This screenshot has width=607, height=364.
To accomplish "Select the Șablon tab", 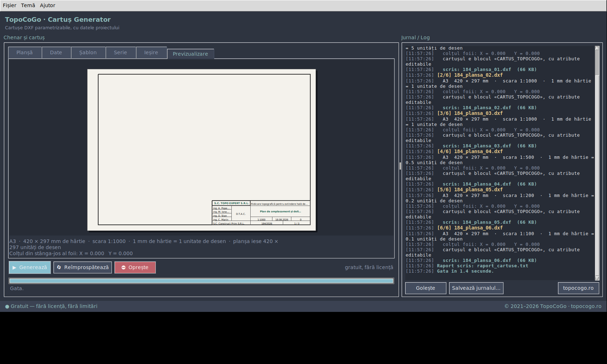I will (88, 52).
